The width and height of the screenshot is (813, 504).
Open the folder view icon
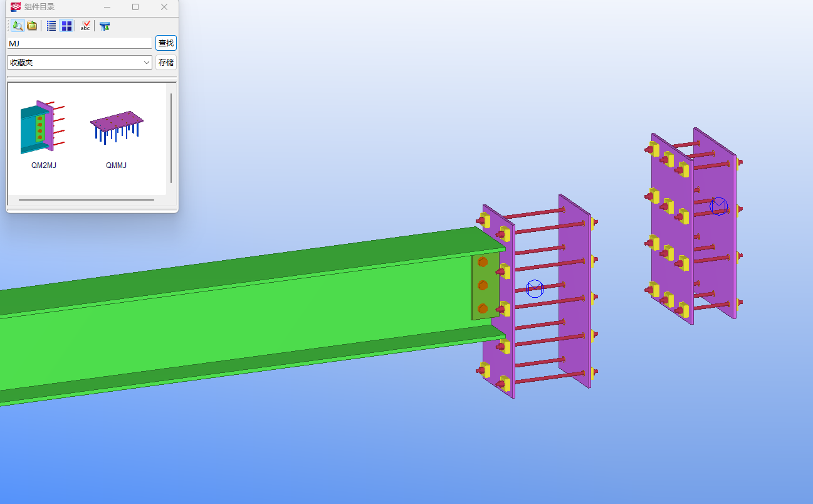(32, 26)
